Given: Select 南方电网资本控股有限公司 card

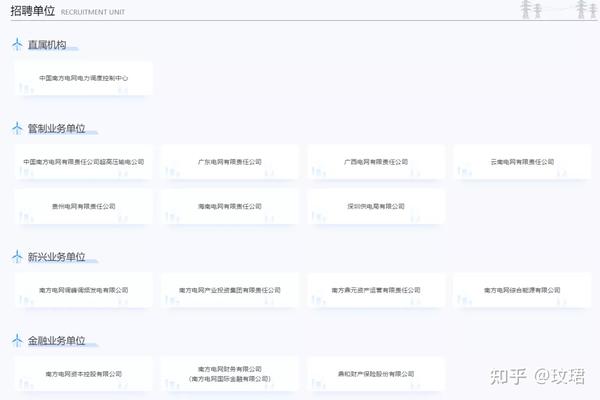Looking at the screenshot, I should click(x=83, y=374).
